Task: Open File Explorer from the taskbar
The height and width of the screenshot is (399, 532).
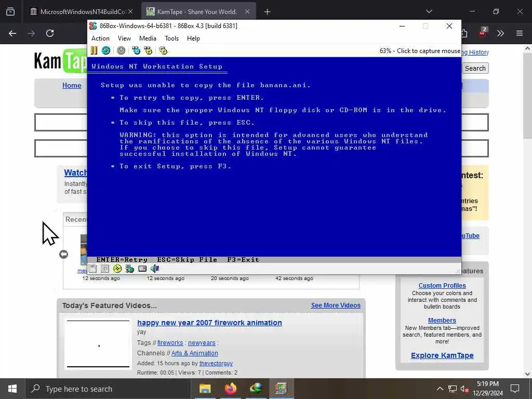Action: (205, 389)
